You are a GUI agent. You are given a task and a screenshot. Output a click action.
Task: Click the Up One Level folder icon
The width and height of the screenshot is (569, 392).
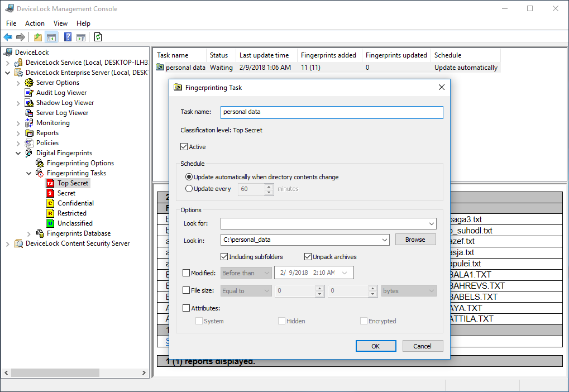[x=38, y=37]
